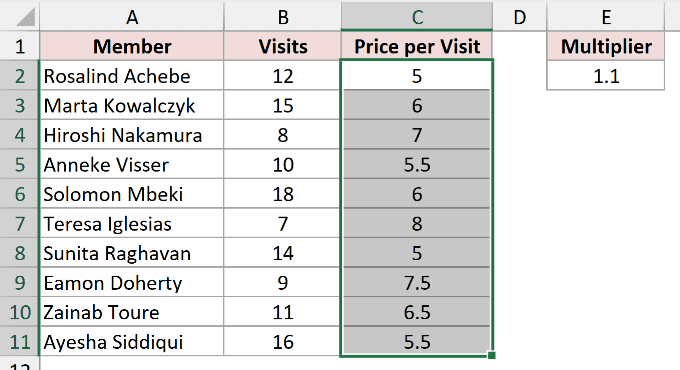This screenshot has width=680, height=370.
Task: Click the Visits header cell
Action: [x=283, y=46]
